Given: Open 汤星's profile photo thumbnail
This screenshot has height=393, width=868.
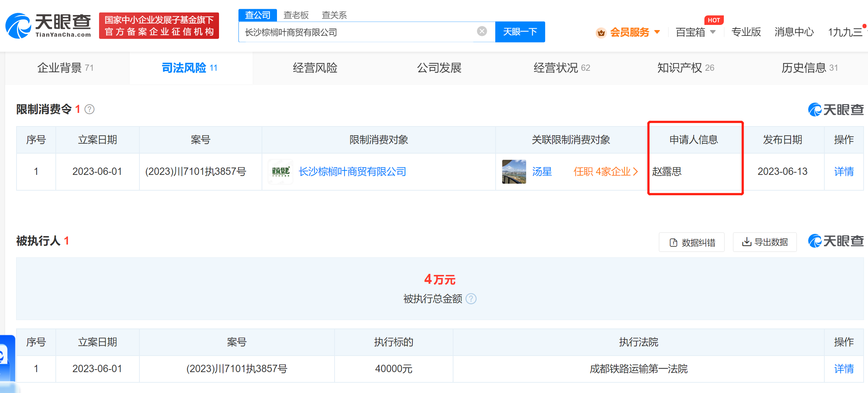Looking at the screenshot, I should pos(514,172).
